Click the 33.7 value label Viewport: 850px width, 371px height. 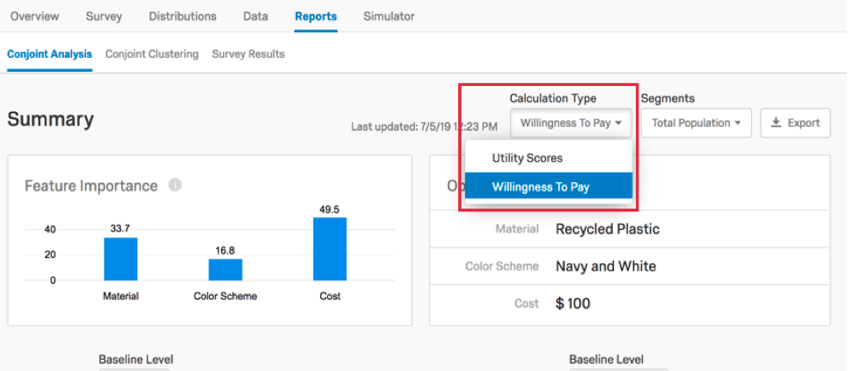(x=120, y=229)
